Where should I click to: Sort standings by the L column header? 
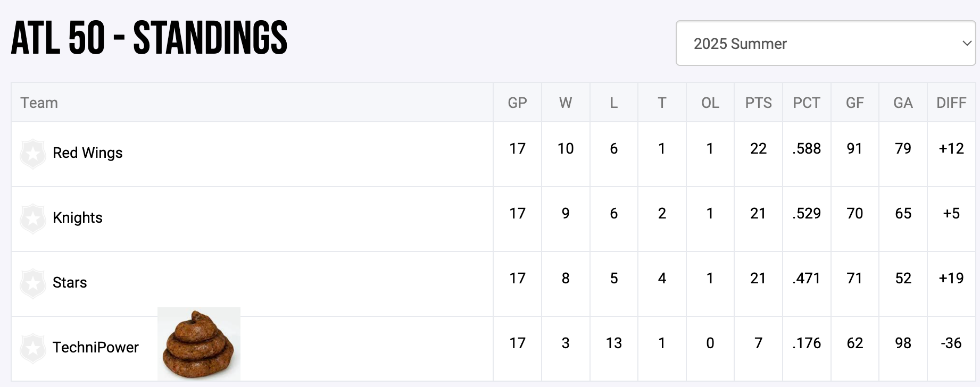pos(613,103)
